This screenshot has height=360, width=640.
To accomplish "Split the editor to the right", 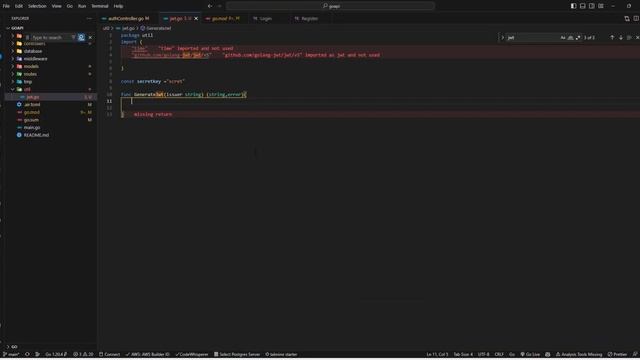I will 636,18.
